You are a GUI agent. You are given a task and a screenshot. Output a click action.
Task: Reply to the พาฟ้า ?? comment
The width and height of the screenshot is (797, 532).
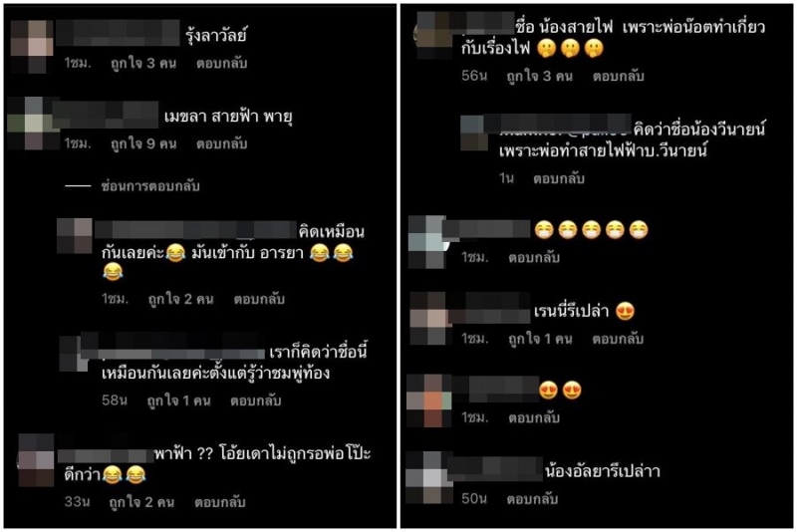[219, 502]
